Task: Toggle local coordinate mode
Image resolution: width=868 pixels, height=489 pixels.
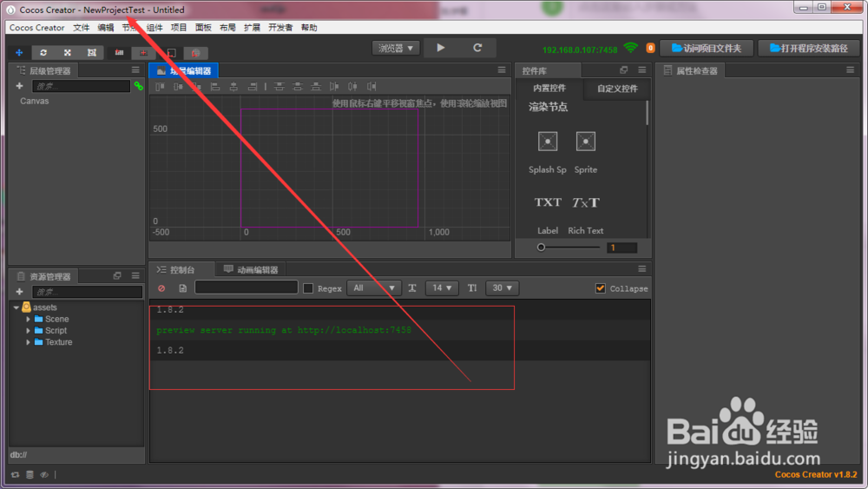Action: coord(172,53)
